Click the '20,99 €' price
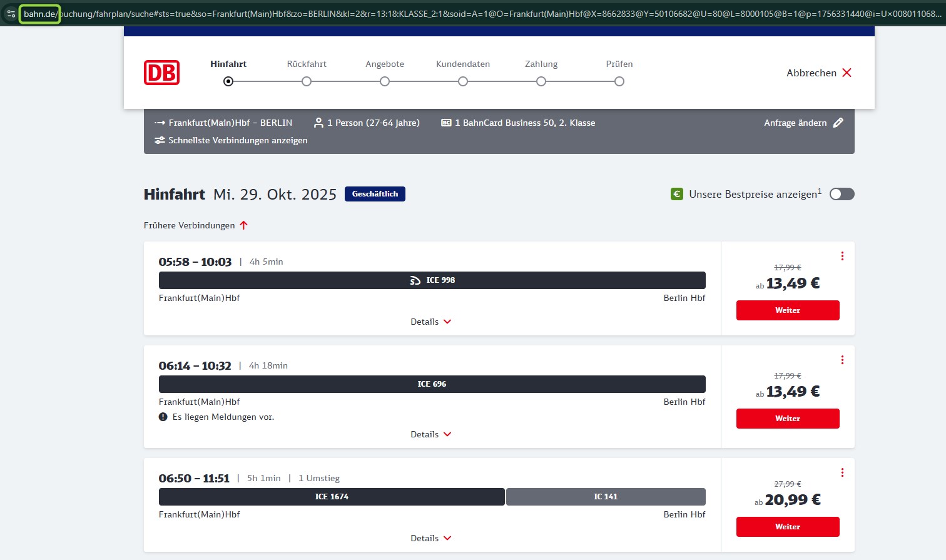This screenshot has width=946, height=560. 793,500
